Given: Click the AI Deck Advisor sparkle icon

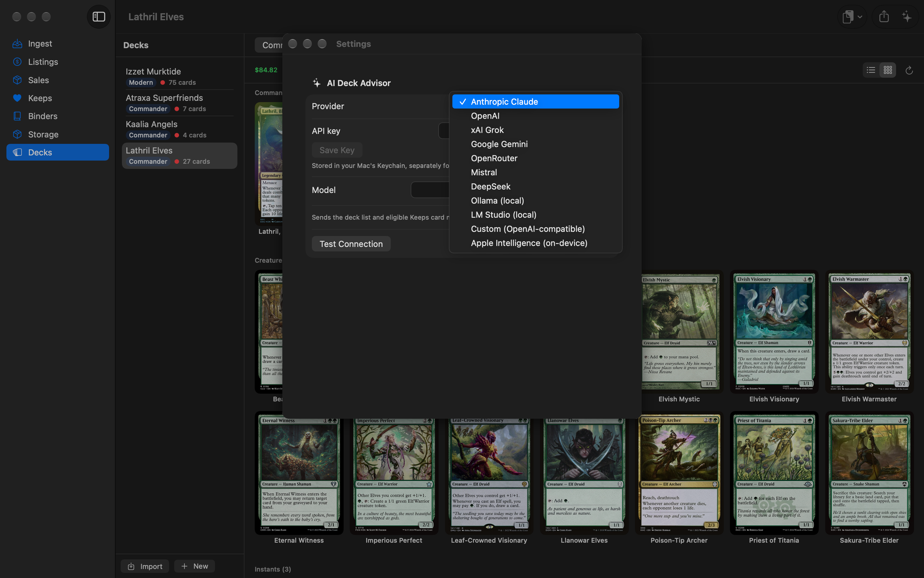Looking at the screenshot, I should tap(316, 83).
